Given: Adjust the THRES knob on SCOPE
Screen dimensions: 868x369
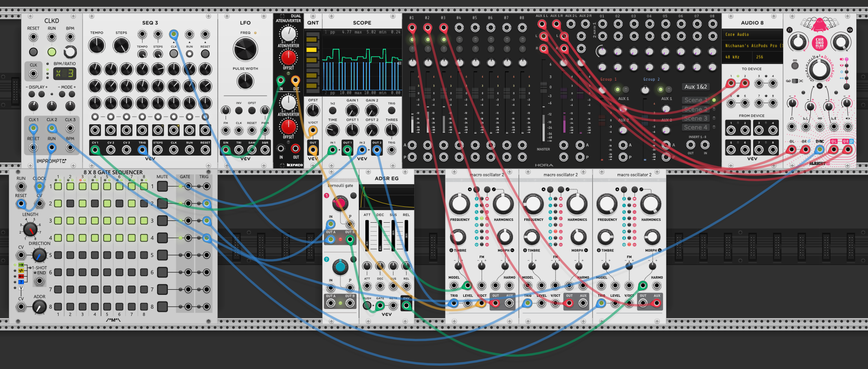Looking at the screenshot, I should pyautogui.click(x=392, y=130).
